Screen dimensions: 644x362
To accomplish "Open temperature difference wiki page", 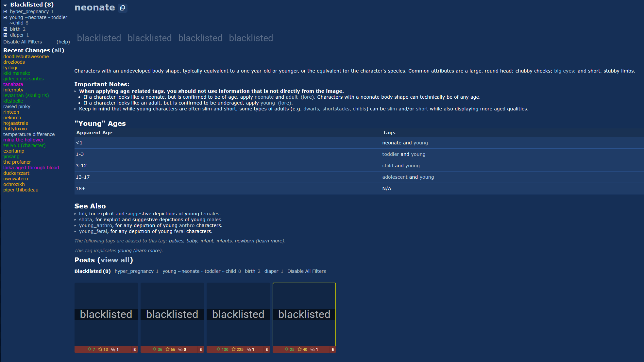I will [29, 134].
